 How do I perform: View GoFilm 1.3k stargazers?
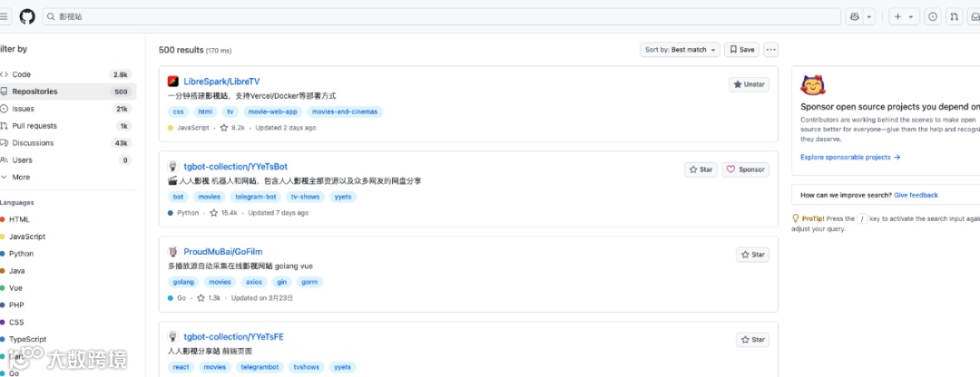point(209,298)
